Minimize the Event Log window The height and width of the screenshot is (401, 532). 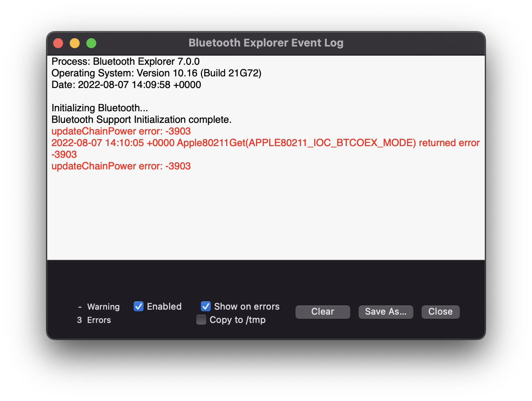tap(75, 43)
